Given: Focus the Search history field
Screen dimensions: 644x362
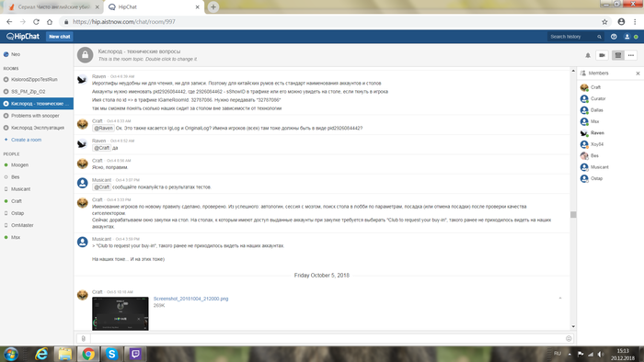Looking at the screenshot, I should [x=572, y=37].
